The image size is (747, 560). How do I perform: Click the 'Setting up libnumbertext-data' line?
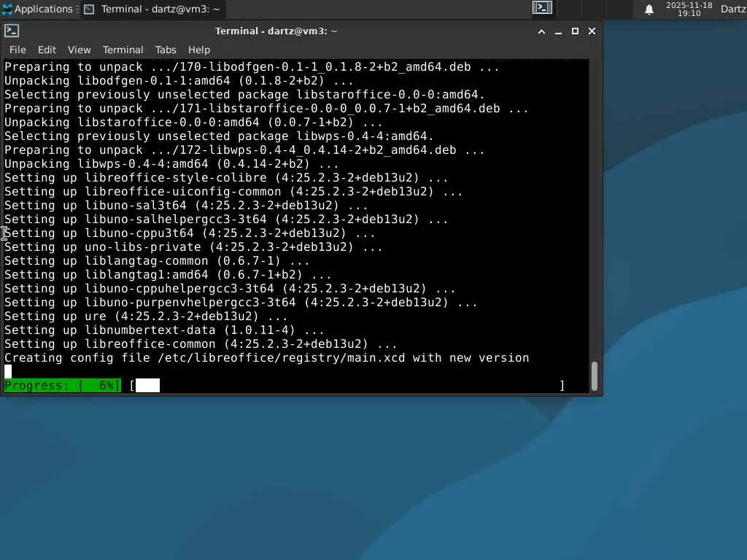pyautogui.click(x=164, y=330)
